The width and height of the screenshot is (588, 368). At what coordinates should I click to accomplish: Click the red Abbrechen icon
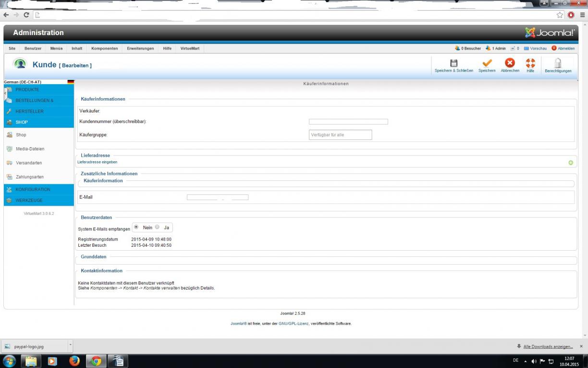click(510, 63)
